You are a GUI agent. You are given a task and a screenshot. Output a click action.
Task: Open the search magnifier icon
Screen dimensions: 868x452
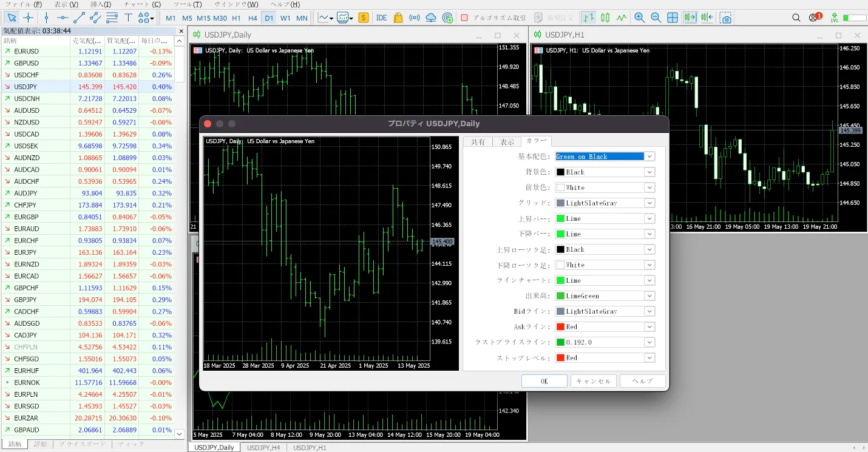796,18
